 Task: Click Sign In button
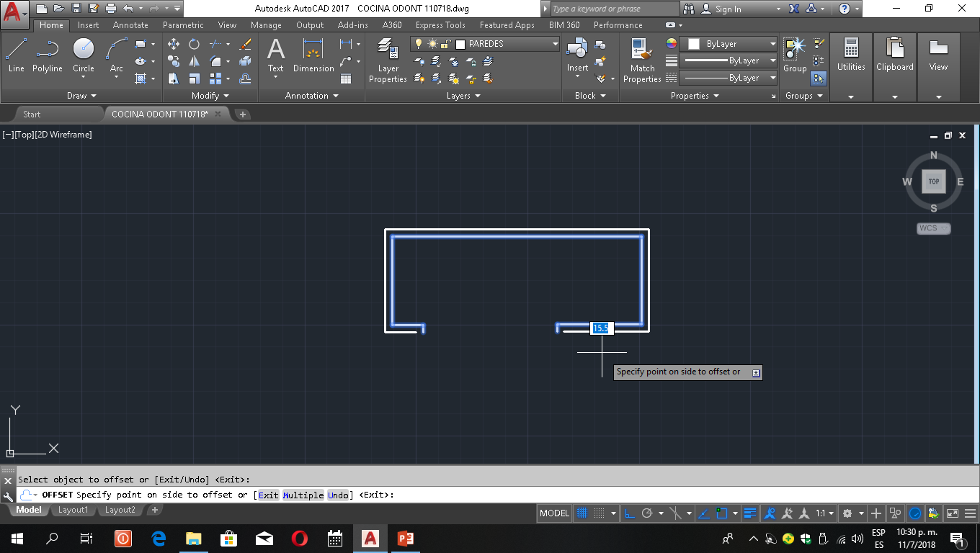[721, 9]
